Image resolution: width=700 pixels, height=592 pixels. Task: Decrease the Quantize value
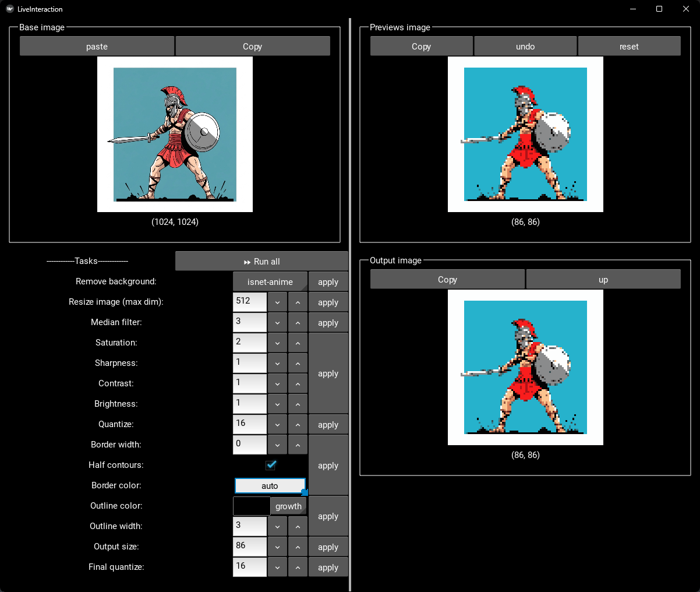[x=277, y=425]
